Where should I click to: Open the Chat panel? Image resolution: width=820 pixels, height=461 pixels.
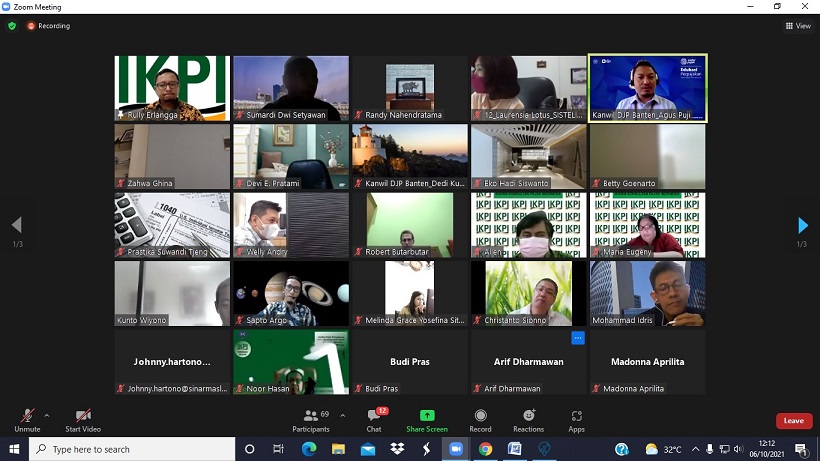pyautogui.click(x=374, y=419)
